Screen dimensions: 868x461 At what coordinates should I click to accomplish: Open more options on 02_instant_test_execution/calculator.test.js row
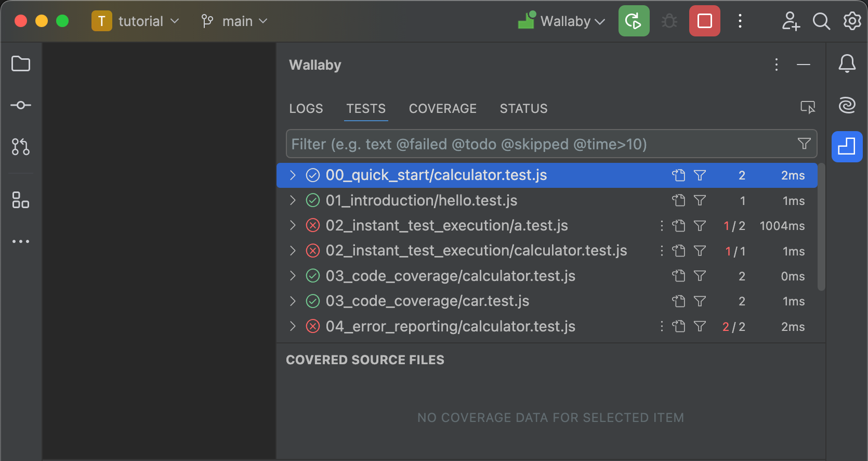pos(662,251)
